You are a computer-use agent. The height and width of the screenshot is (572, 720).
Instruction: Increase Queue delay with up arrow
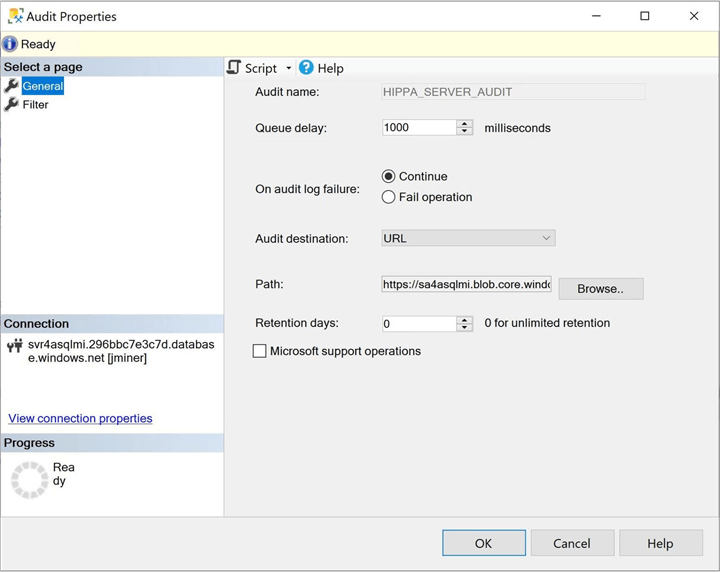click(464, 124)
